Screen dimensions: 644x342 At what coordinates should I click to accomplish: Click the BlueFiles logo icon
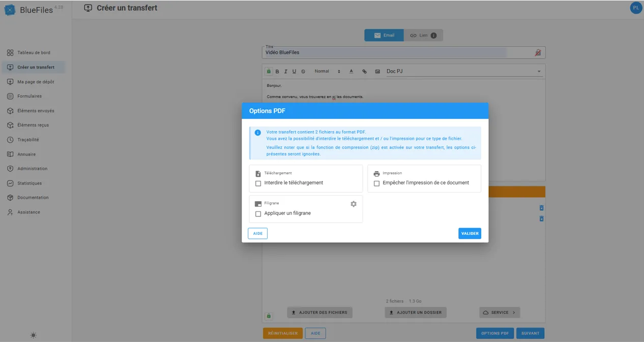pos(10,10)
